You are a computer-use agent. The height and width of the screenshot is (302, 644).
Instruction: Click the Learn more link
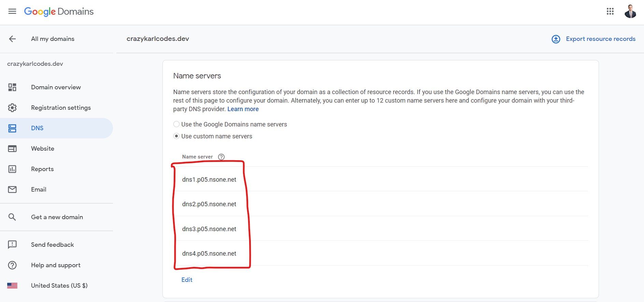[243, 109]
